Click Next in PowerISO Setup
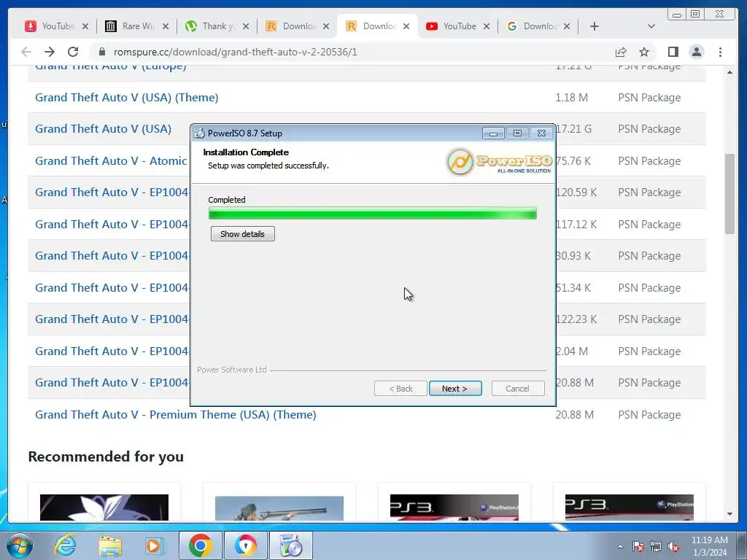This screenshot has height=560, width=747. tap(455, 389)
